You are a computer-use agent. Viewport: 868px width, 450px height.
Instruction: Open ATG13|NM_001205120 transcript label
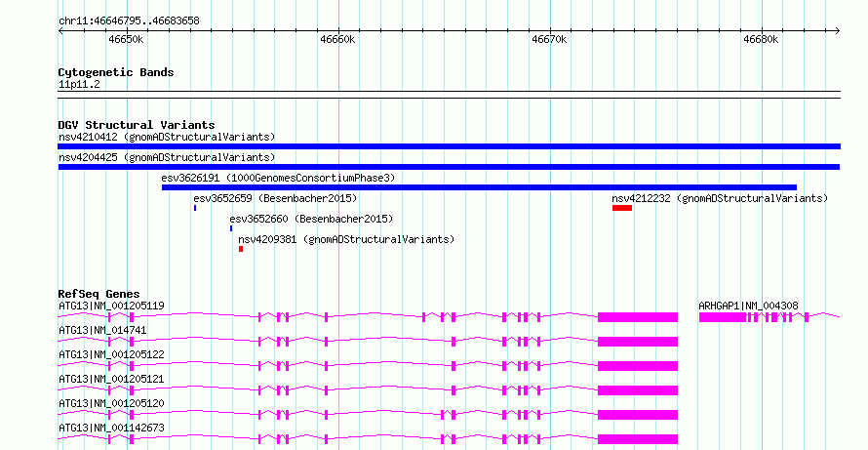coord(111,403)
